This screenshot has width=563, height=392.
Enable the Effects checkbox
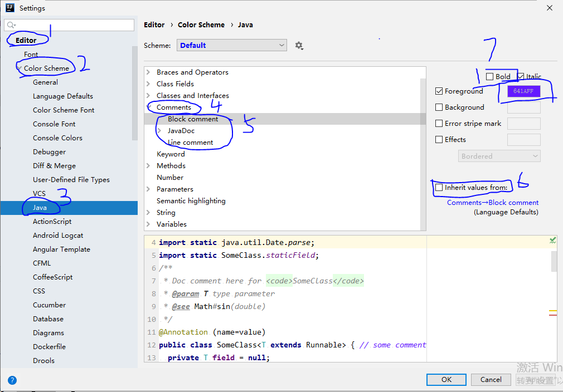point(439,140)
